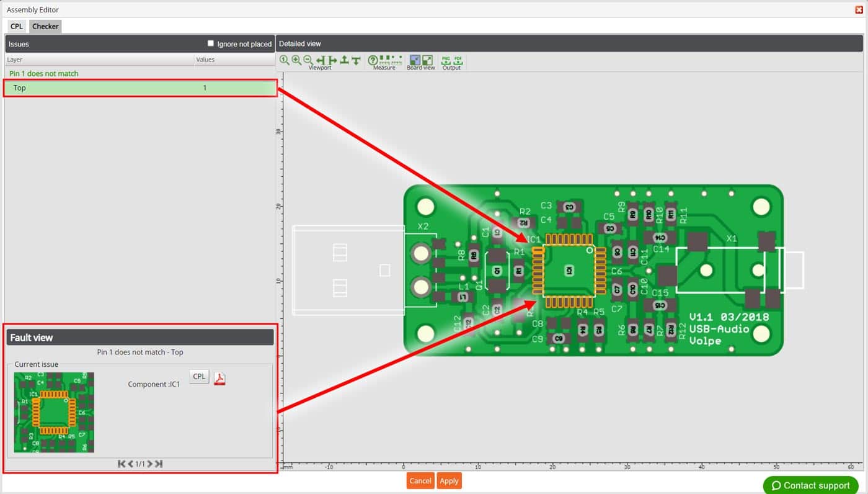
Task: Open the PDF icon in Fault view
Action: (x=219, y=378)
